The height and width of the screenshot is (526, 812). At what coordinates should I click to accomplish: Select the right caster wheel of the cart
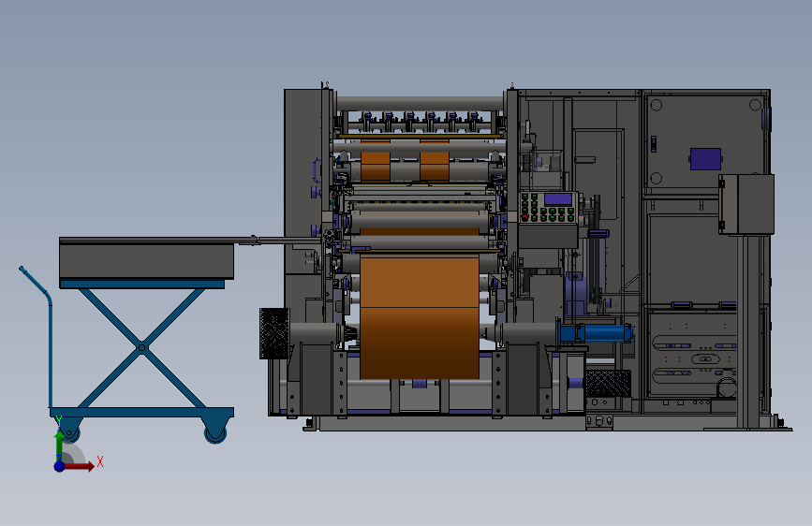click(215, 431)
